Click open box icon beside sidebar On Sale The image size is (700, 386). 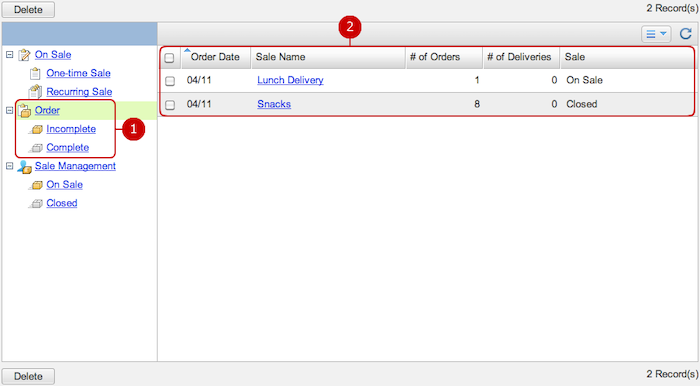click(x=37, y=185)
